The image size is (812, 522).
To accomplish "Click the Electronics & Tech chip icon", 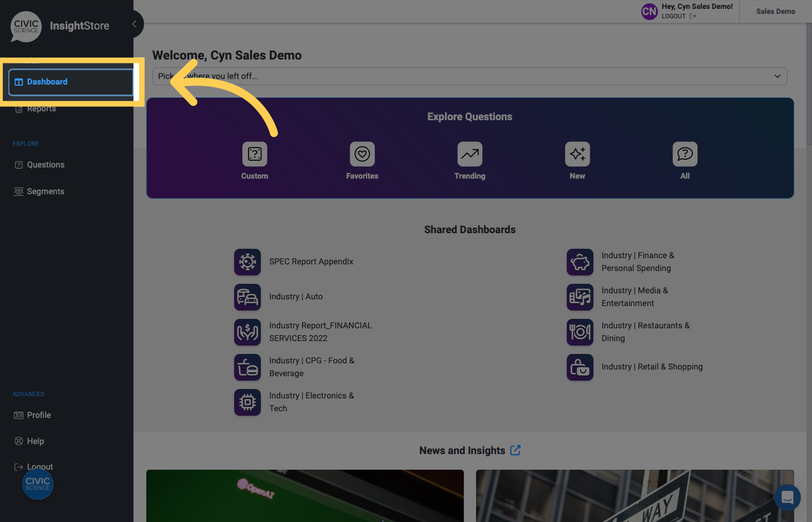I will point(247,402).
